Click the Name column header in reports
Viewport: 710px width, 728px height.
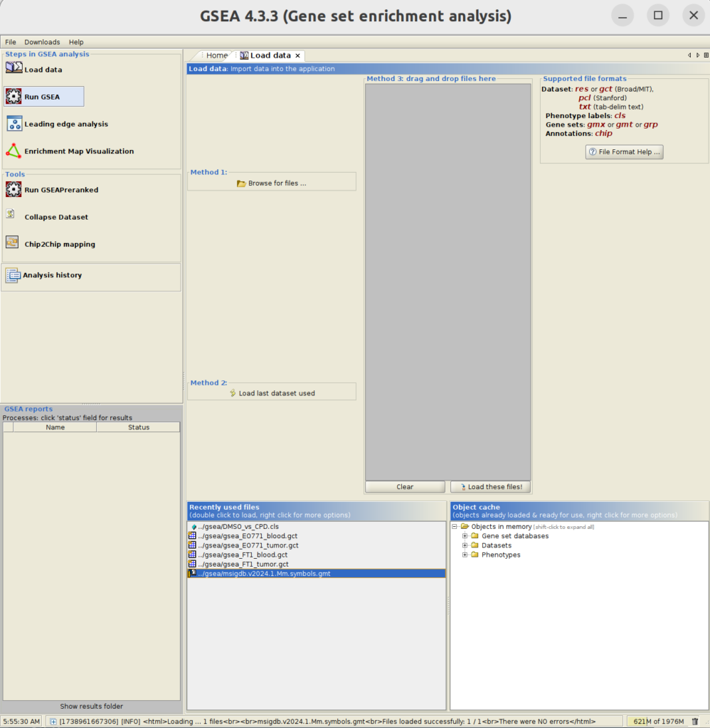click(55, 427)
